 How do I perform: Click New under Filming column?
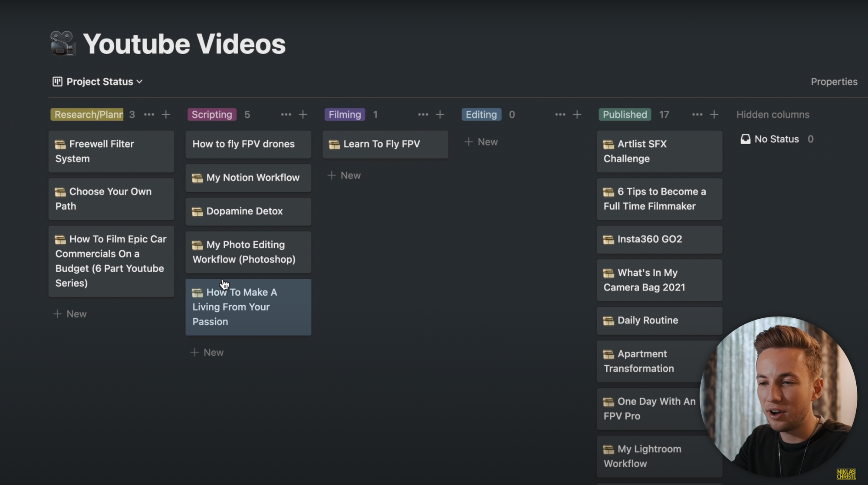(345, 175)
